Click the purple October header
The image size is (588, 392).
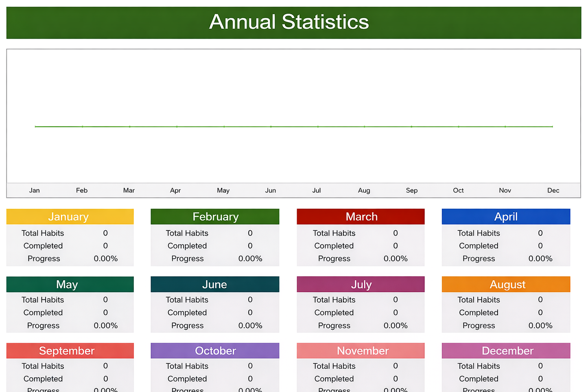click(215, 350)
